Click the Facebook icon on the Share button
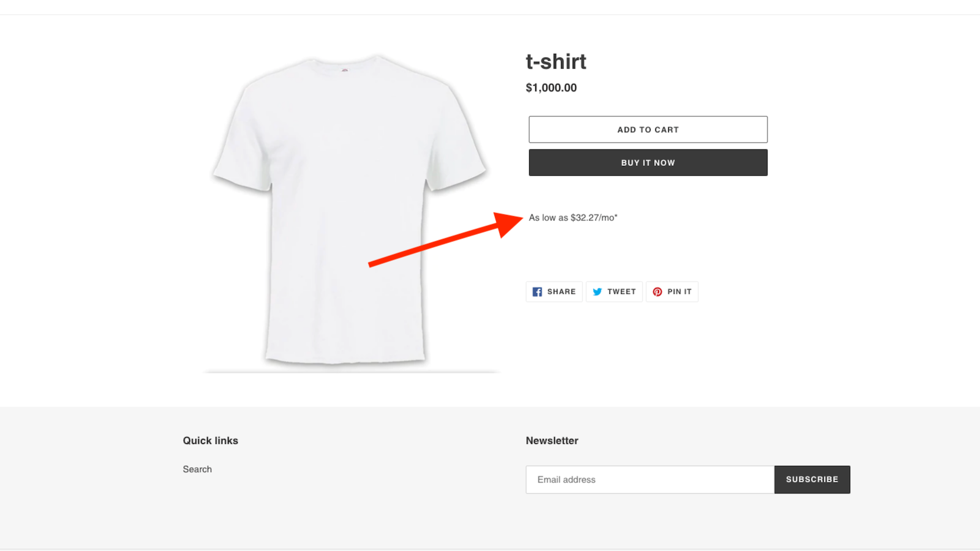 (537, 291)
